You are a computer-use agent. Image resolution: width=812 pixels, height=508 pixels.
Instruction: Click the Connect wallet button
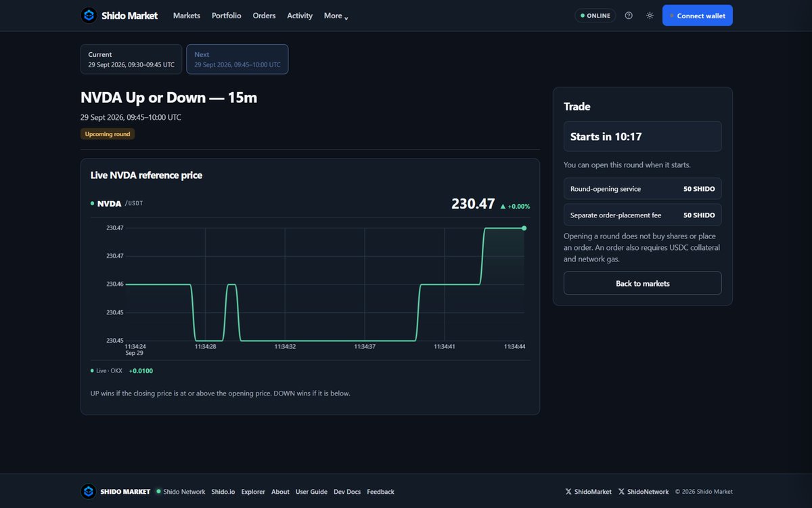(x=698, y=16)
